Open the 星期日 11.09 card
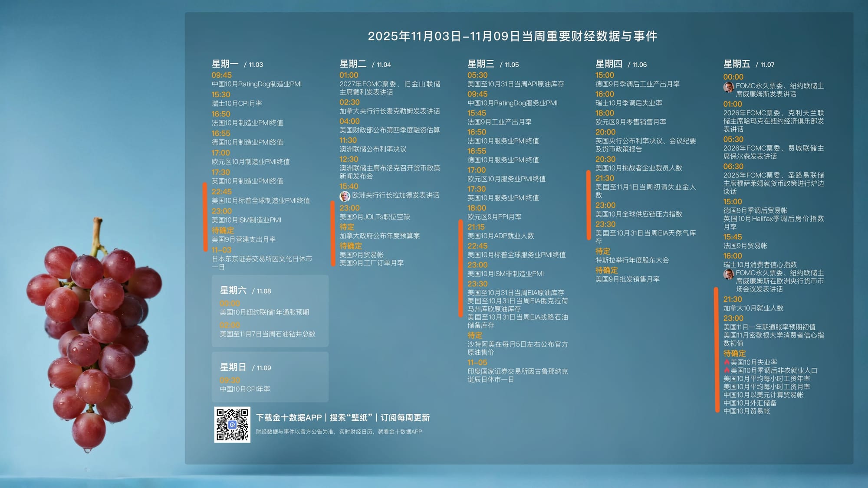Image resolution: width=868 pixels, height=488 pixels. (270, 377)
